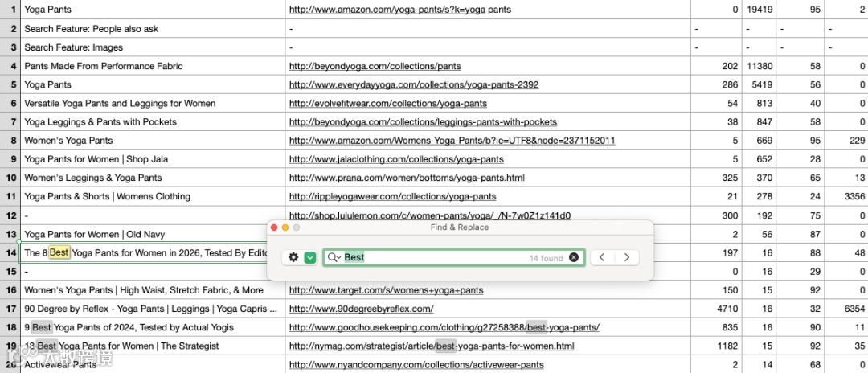Select row header 1
Screen dimensions: 868x373
tap(10, 10)
